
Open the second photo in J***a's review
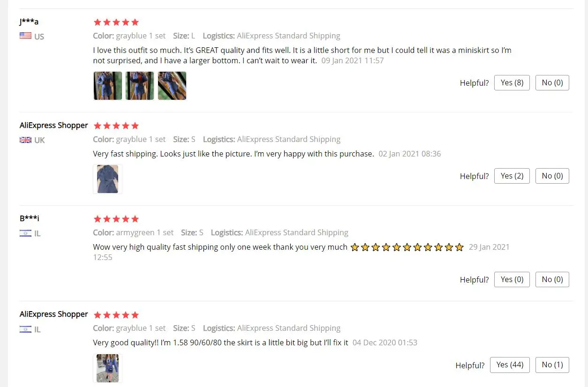coord(140,86)
